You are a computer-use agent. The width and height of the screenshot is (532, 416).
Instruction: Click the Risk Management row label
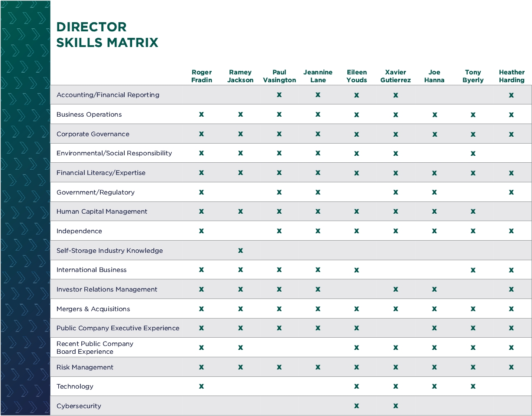[85, 367]
